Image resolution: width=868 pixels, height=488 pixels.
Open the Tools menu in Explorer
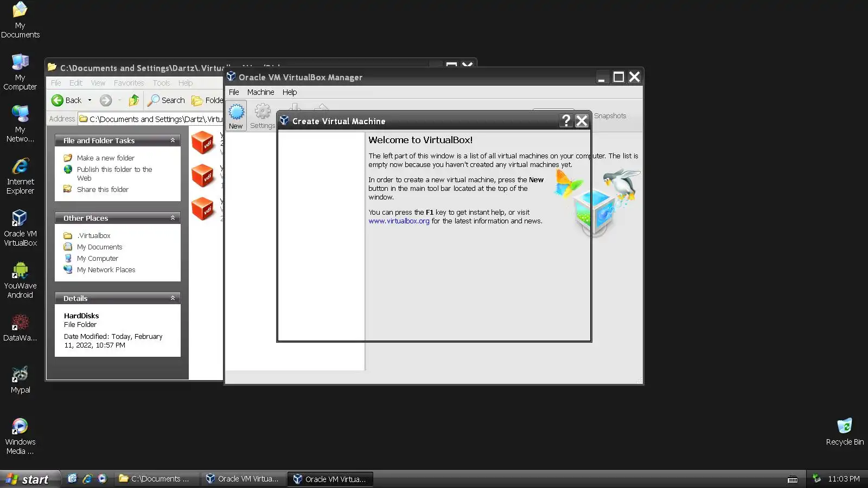tap(161, 83)
